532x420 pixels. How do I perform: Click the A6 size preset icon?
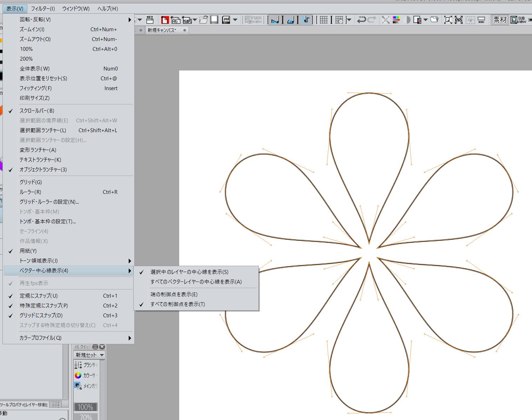point(175,20)
